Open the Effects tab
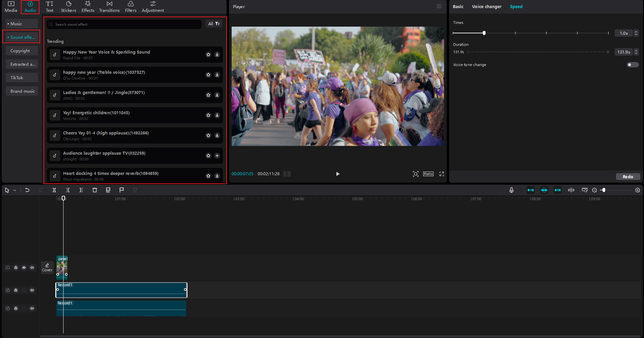 click(x=88, y=7)
